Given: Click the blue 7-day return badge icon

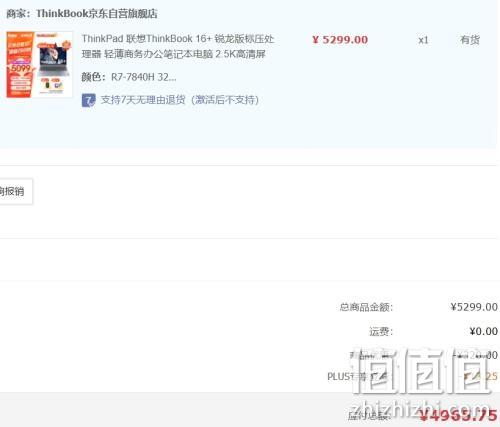Looking at the screenshot, I should point(89,100).
